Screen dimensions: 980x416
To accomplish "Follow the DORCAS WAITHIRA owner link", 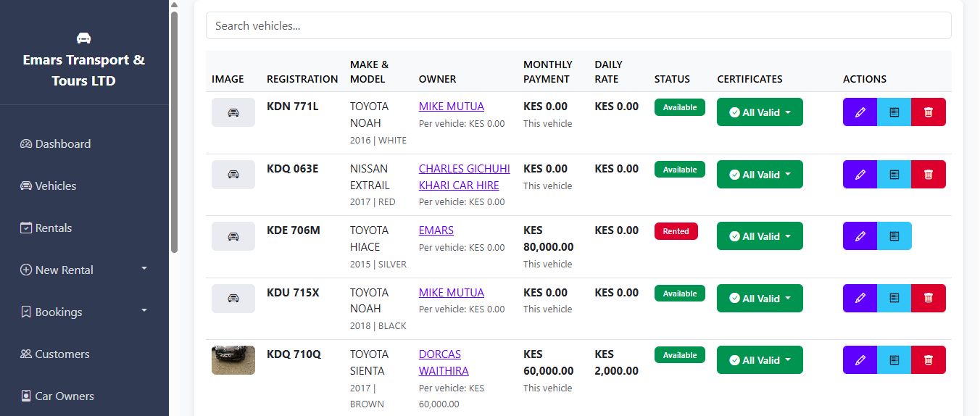I will coord(443,362).
